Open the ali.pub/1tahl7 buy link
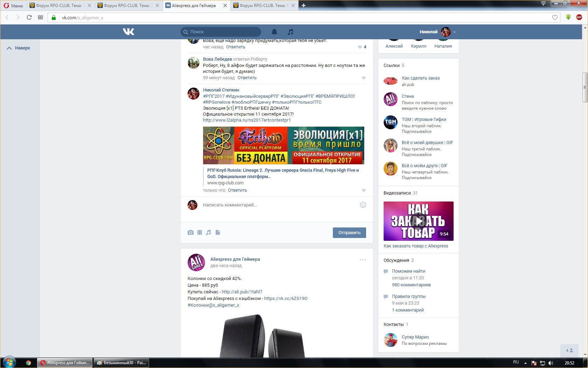588x368 pixels. pyautogui.click(x=242, y=292)
